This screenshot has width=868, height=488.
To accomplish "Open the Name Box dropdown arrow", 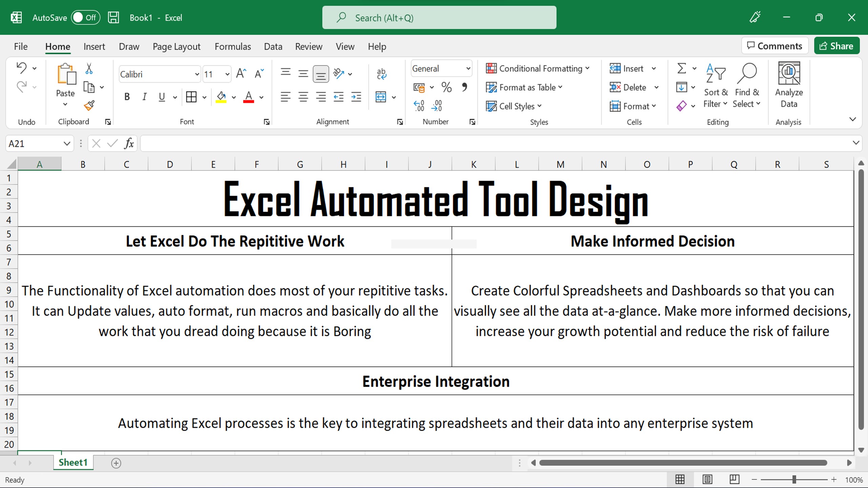I will coord(67,144).
